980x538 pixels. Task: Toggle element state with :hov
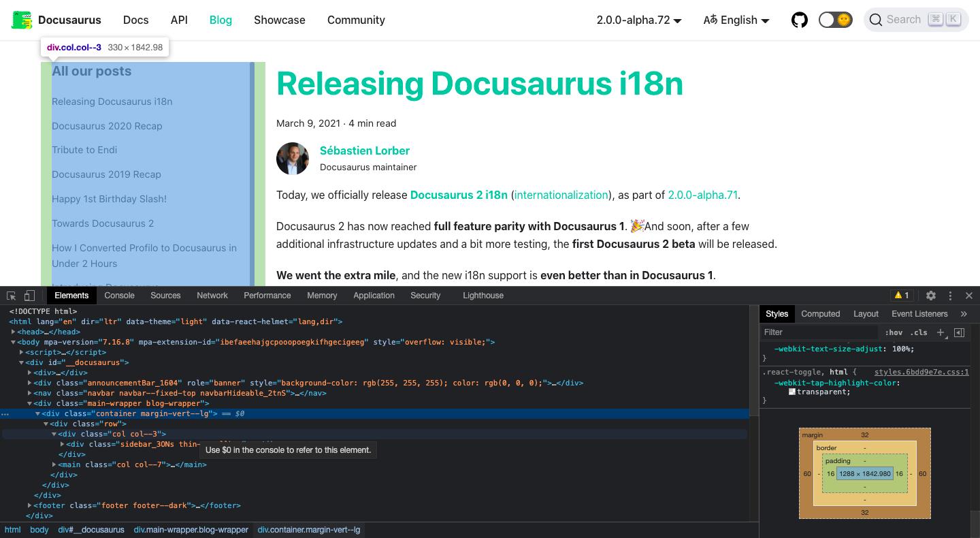(x=893, y=332)
